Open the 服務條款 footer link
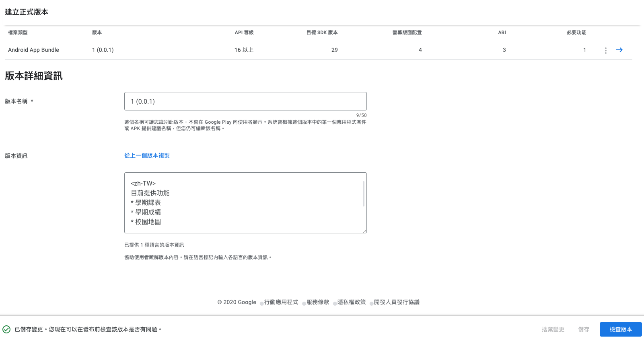This screenshot has height=339, width=644. [x=318, y=302]
